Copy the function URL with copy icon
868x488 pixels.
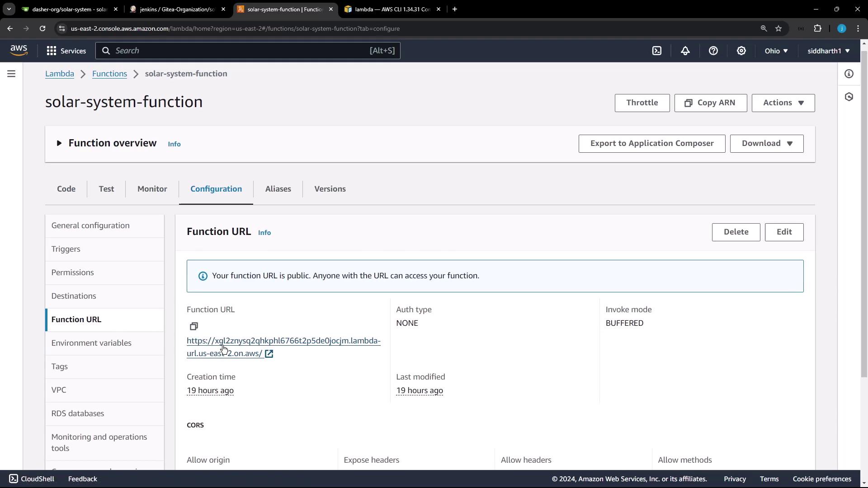tap(194, 326)
